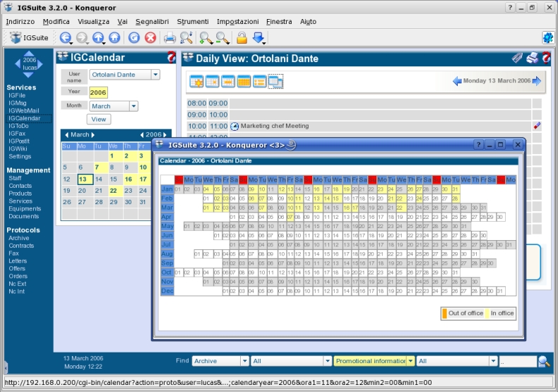Open Offers under Protocols

17,268
